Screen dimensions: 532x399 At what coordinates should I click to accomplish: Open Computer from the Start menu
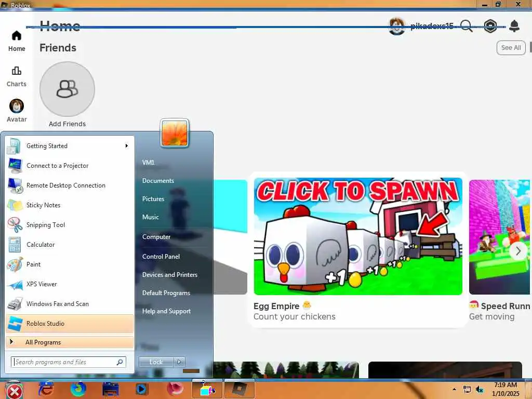point(156,237)
